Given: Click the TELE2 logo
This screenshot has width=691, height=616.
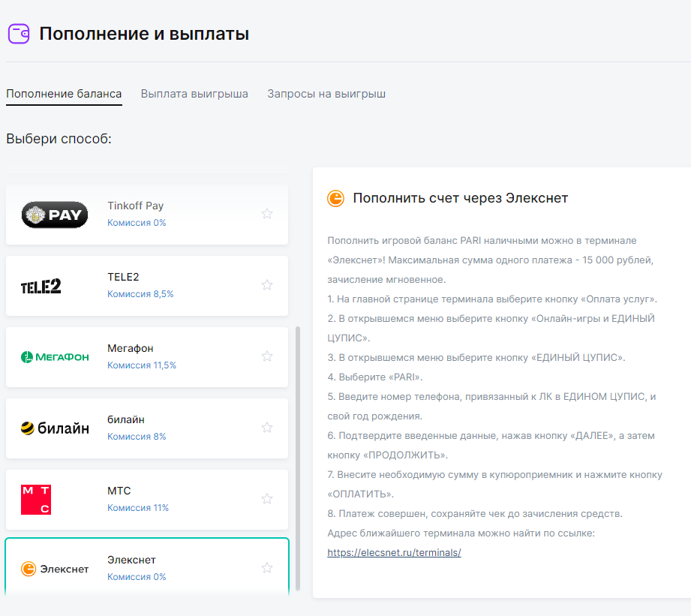Looking at the screenshot, I should [41, 286].
